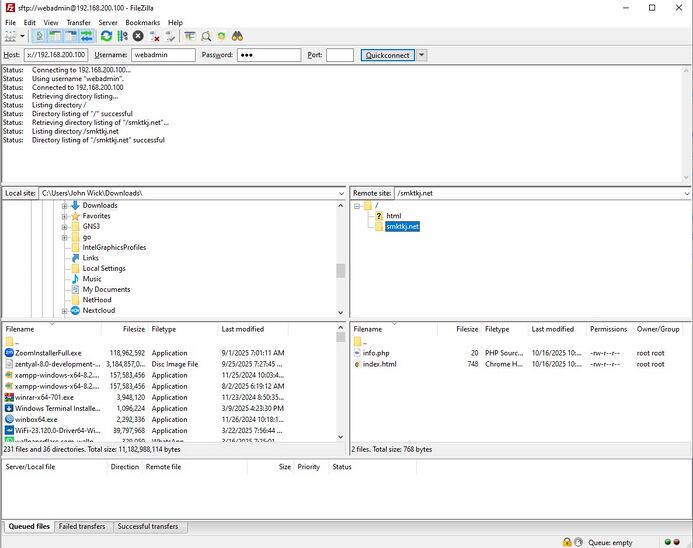The image size is (693, 548).
Task: Switch to the Failed transfers tab
Action: point(82,526)
